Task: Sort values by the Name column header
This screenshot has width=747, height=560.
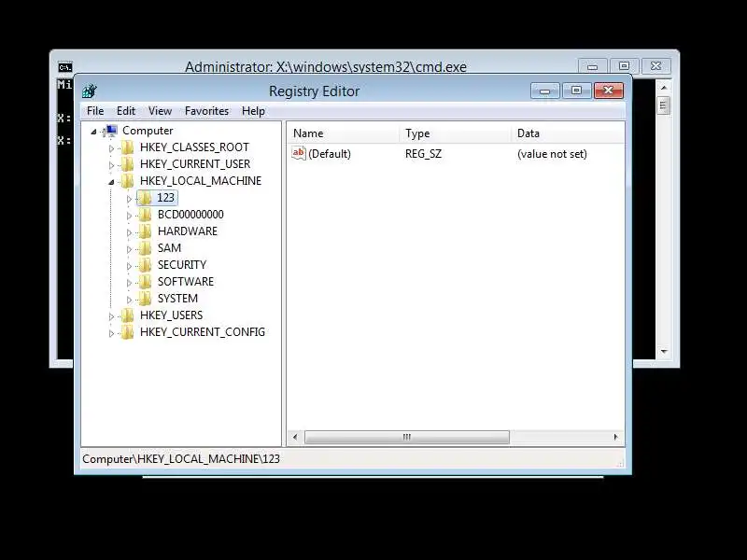Action: (343, 133)
